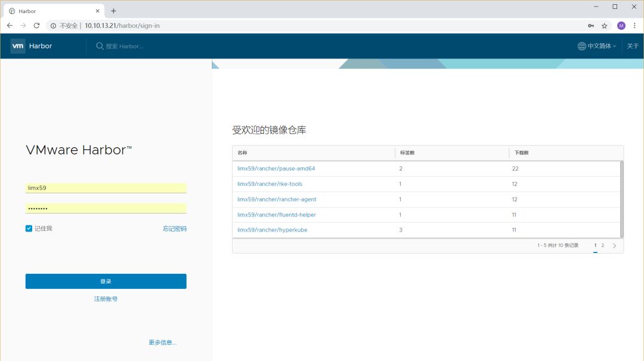The image size is (644, 361).
Task: Open limx59/rancher/fluentd-helper repository
Action: point(277,215)
